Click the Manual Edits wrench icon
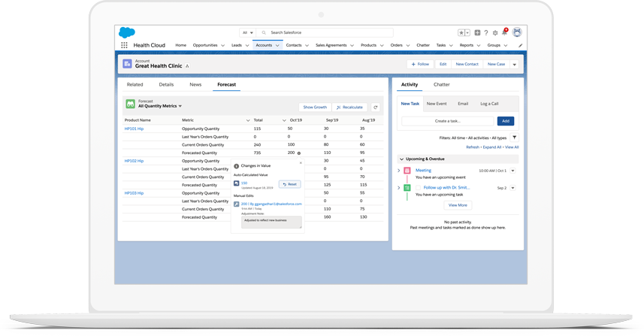 click(236, 204)
